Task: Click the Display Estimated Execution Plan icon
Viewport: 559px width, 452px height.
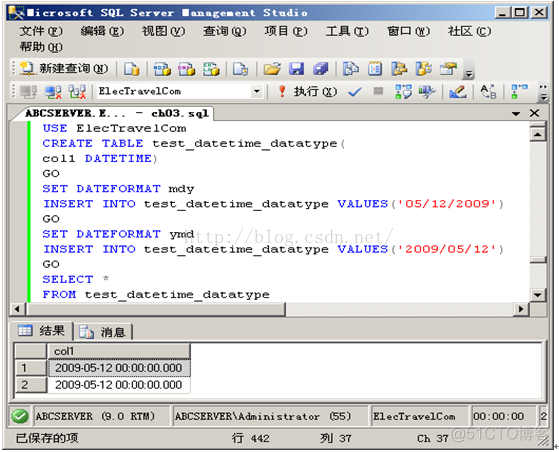Action: (403, 92)
